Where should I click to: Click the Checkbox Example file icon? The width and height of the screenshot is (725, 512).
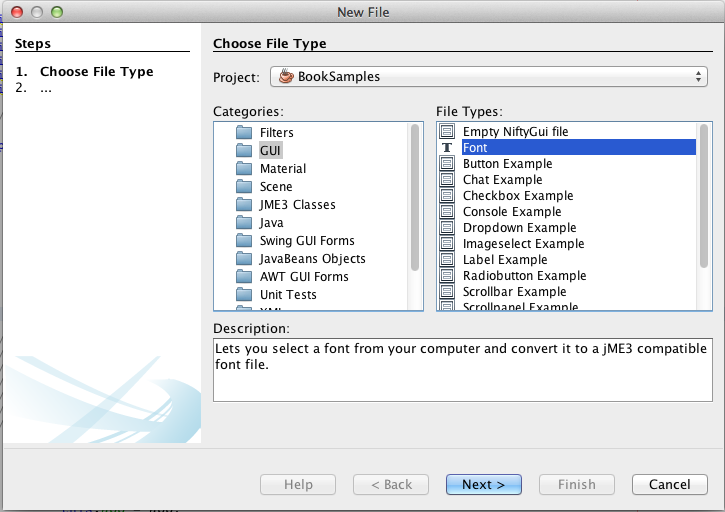pyautogui.click(x=447, y=196)
